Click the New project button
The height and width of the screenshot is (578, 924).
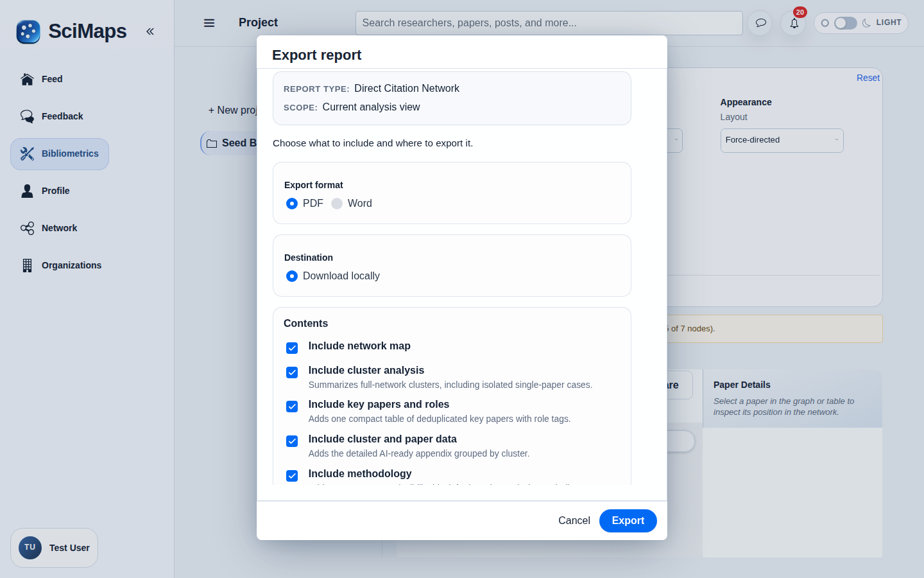[232, 110]
